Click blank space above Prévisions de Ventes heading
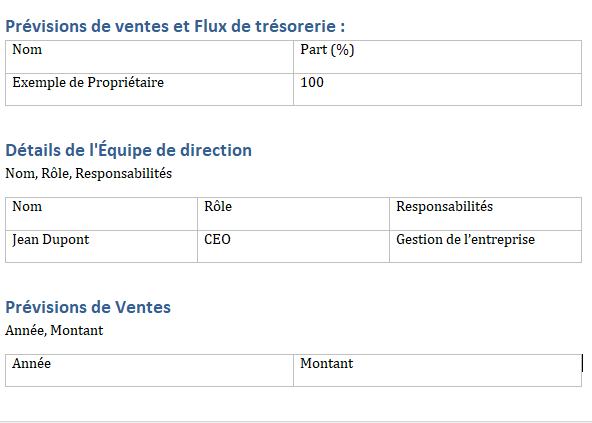592x423 pixels. pos(293,279)
